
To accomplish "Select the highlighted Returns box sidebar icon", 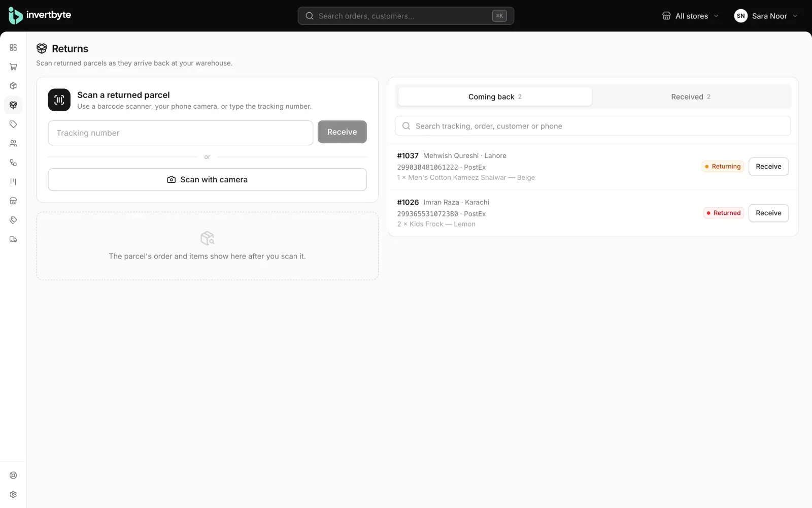I will 13,105.
